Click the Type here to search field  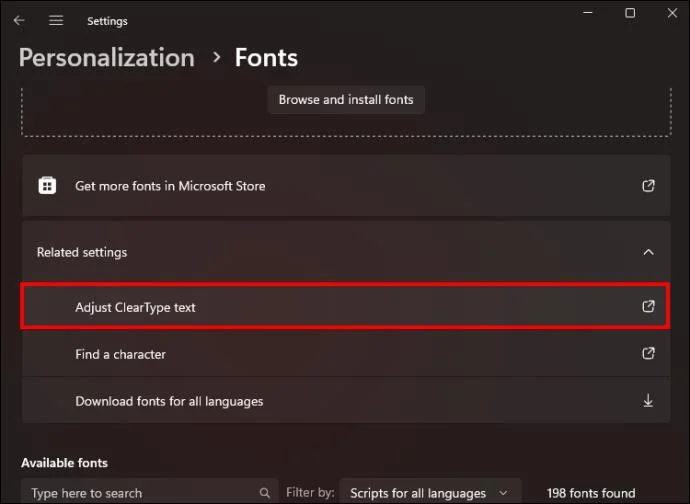(150, 492)
